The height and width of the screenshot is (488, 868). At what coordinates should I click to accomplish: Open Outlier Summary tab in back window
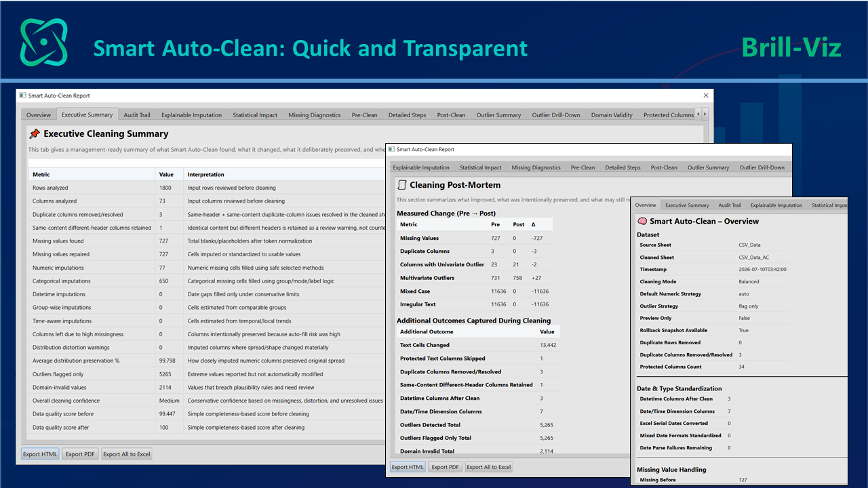pos(498,115)
